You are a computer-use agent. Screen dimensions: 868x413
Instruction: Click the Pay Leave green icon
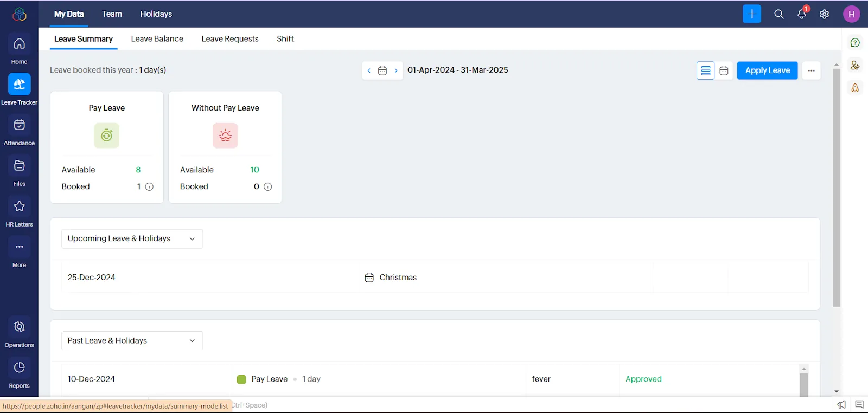(x=107, y=135)
